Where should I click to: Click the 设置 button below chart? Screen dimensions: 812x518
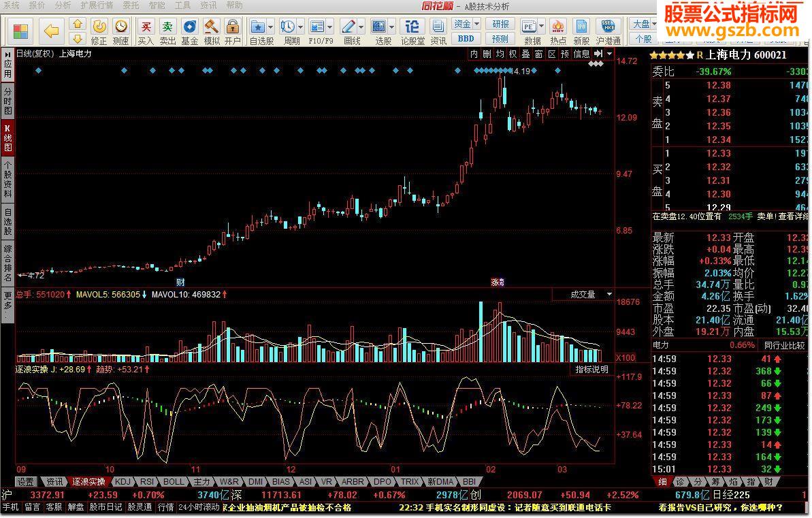26,482
